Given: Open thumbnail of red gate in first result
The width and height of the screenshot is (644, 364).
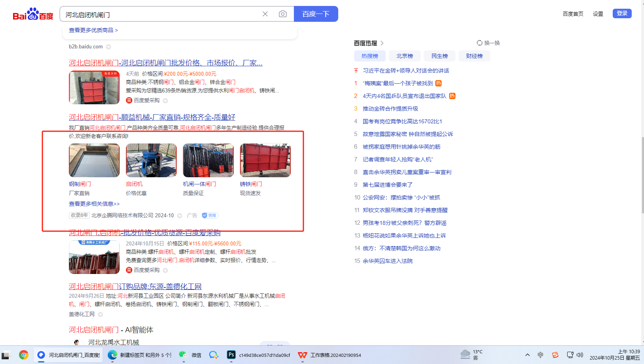Looking at the screenshot, I should 94,87.
